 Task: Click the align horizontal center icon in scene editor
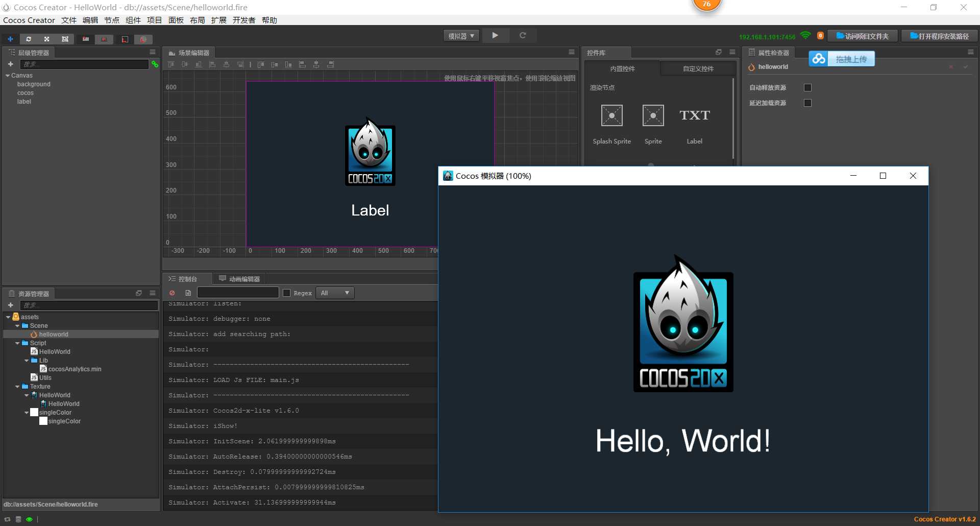[x=226, y=64]
